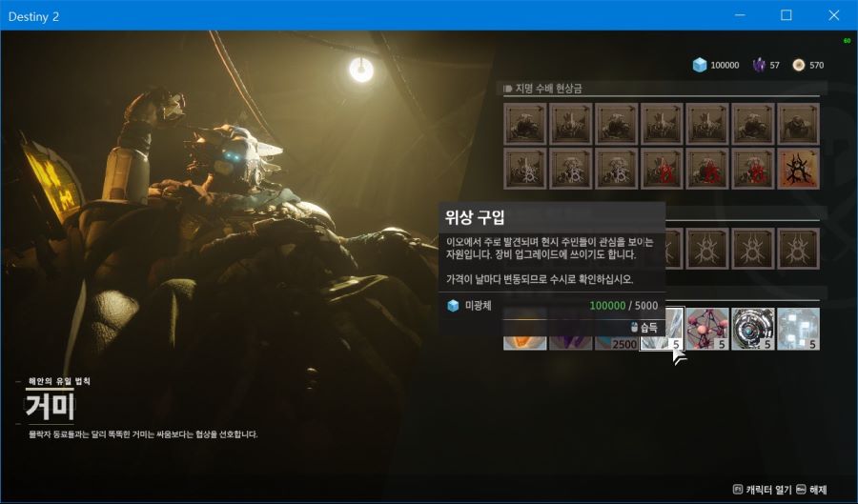Choose the middle fully visible dark spider-emblem bounty
Viewport: 858px width, 504px height.
[753, 249]
